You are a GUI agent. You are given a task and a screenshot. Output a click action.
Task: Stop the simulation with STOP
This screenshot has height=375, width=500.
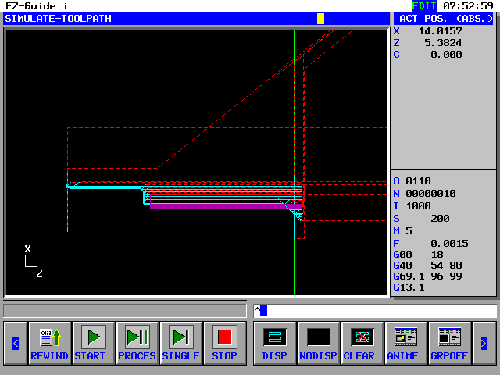224,343
